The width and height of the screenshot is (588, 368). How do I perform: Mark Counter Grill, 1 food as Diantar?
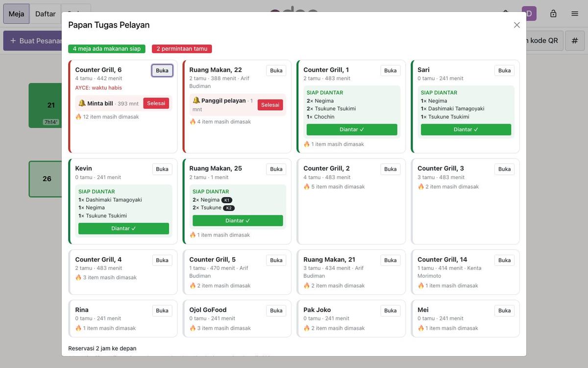tap(352, 130)
